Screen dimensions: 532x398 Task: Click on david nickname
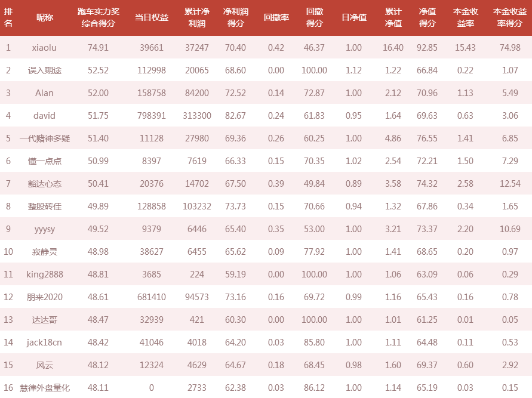coord(44,116)
